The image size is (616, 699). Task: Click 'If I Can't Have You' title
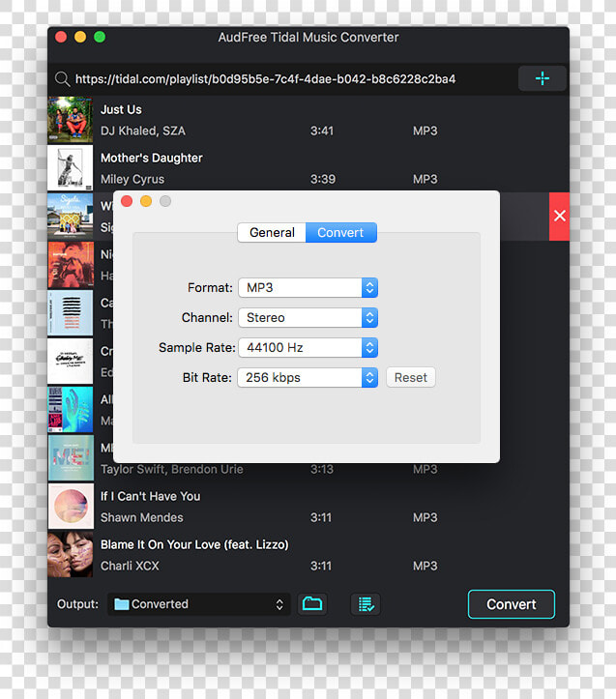(x=150, y=496)
